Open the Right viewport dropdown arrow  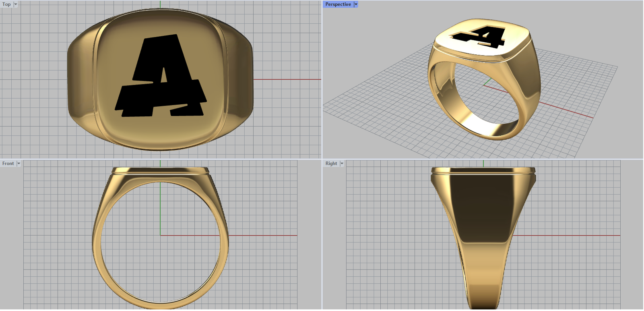point(342,164)
